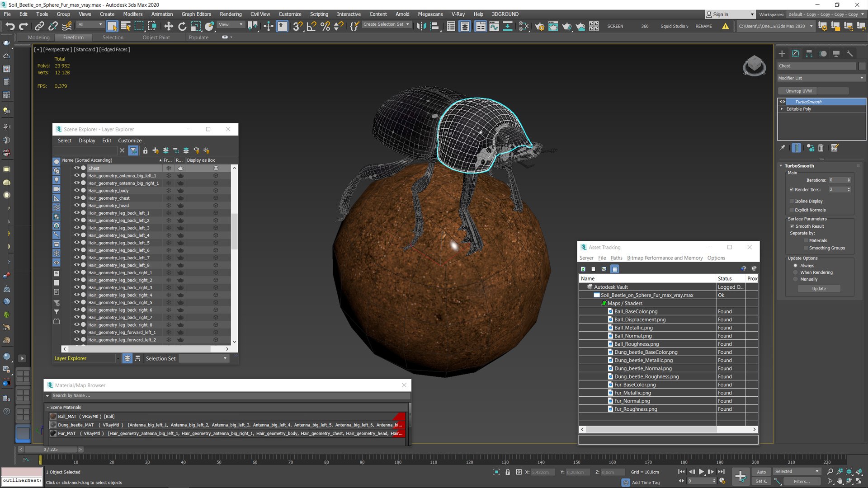Toggle TurboSmooth modifier visibility eye
Viewport: 868px width, 488px height.
pos(782,102)
